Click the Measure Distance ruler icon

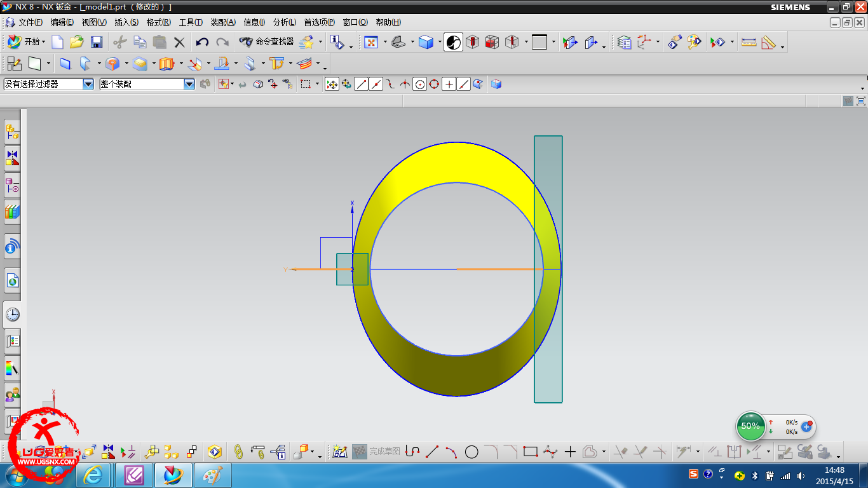(x=749, y=43)
